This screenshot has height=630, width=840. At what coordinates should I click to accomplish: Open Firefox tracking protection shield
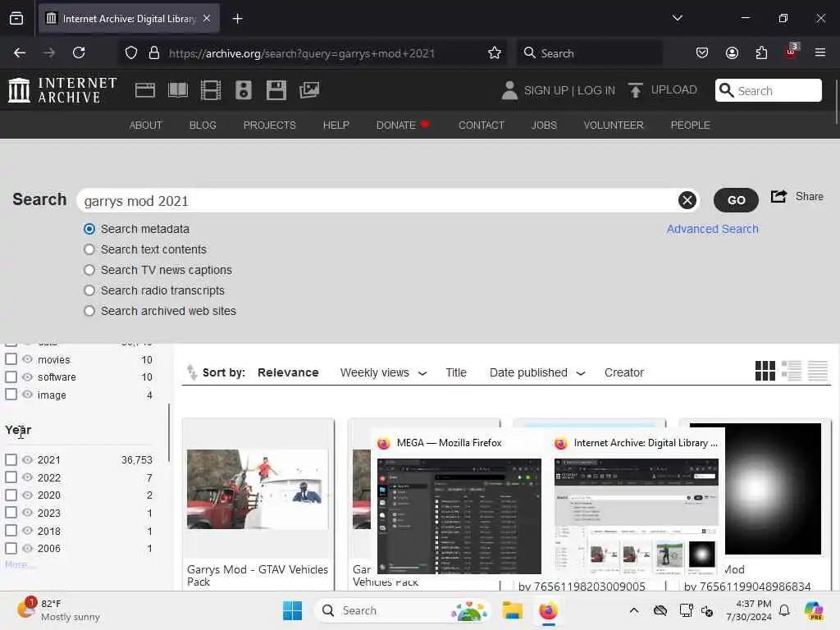click(131, 52)
